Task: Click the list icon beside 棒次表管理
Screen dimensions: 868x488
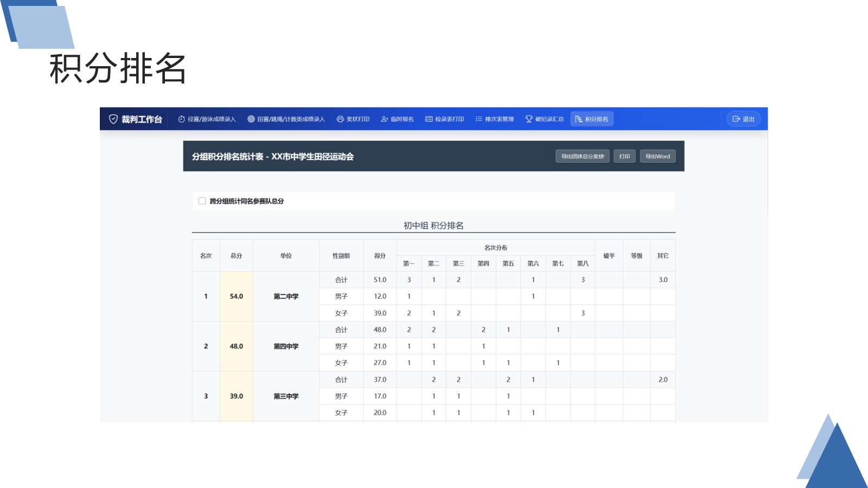Action: (x=479, y=119)
